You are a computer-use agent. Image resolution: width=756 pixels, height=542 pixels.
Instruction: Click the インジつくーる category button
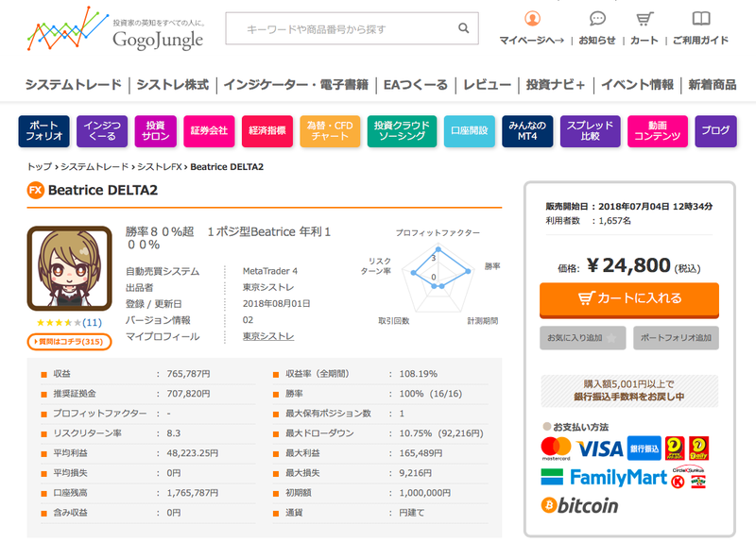[102, 131]
